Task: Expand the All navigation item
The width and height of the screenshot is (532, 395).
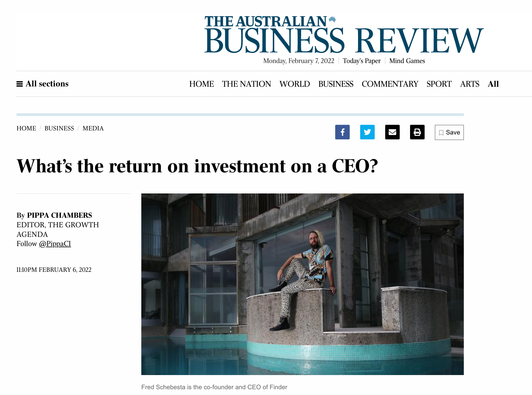Action: [493, 84]
